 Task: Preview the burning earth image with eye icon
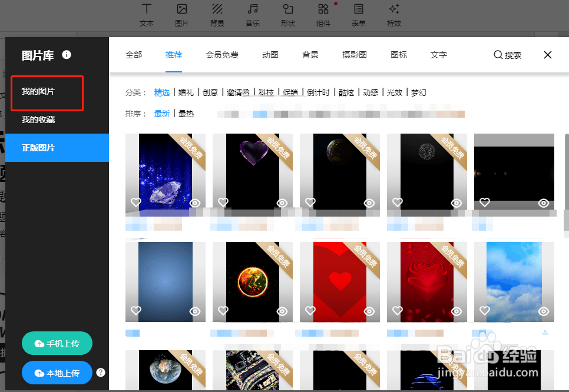(282, 311)
